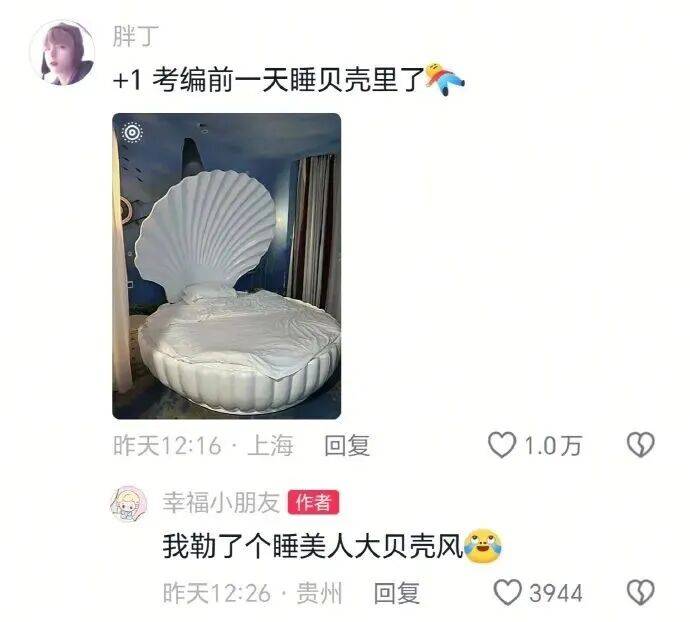Dislike 胖丁's comment with the broken heart
Screen dimensions: 690x622
640,445
